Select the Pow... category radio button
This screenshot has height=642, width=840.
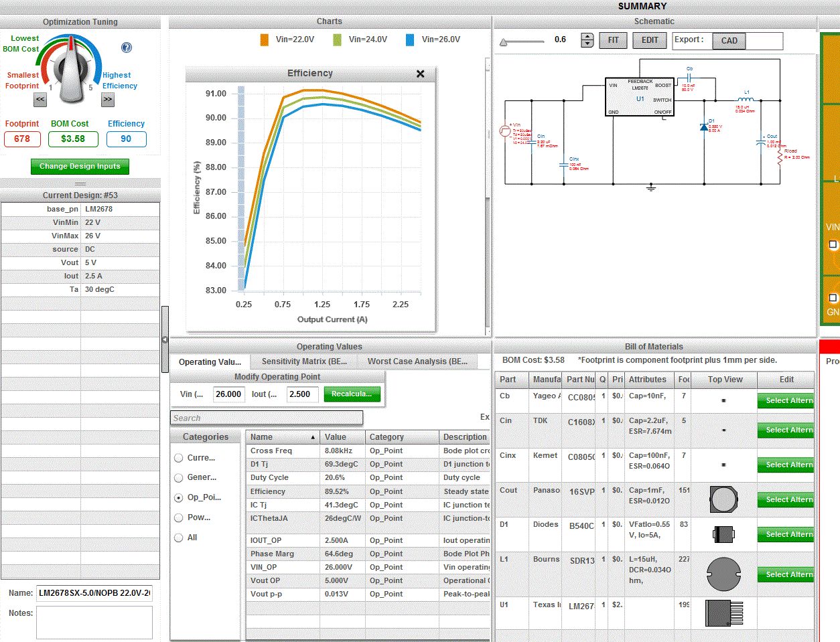point(179,517)
